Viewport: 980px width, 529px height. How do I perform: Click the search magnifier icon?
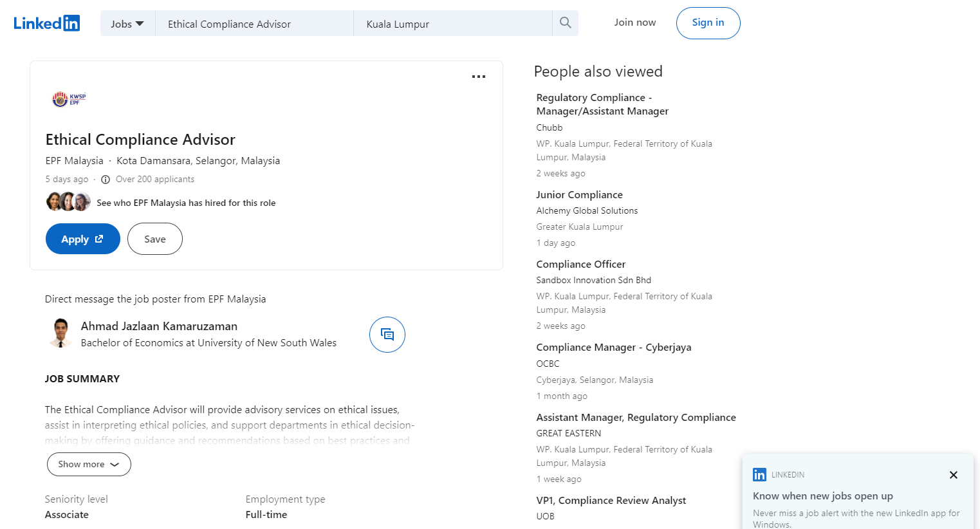[566, 23]
